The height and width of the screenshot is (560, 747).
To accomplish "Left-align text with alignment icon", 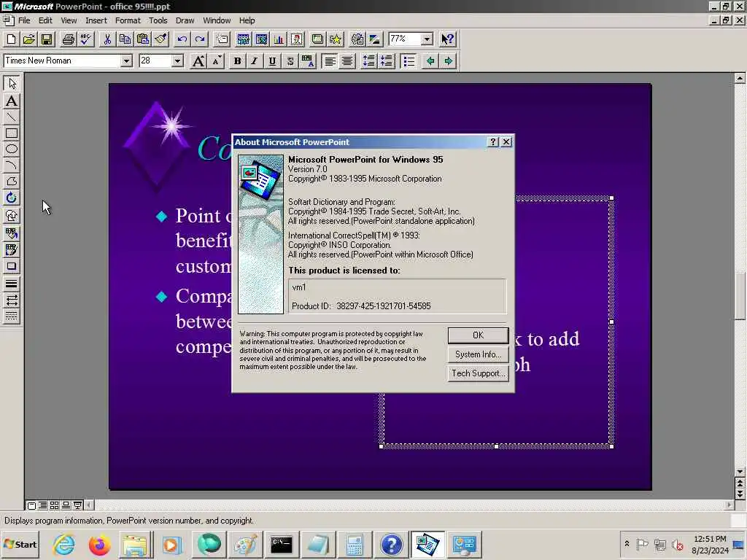I will click(330, 61).
